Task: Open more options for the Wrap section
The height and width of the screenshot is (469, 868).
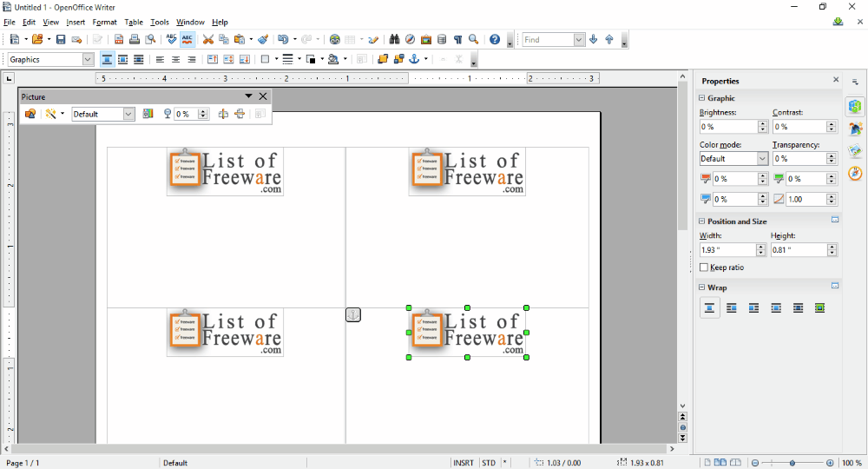Action: click(835, 286)
